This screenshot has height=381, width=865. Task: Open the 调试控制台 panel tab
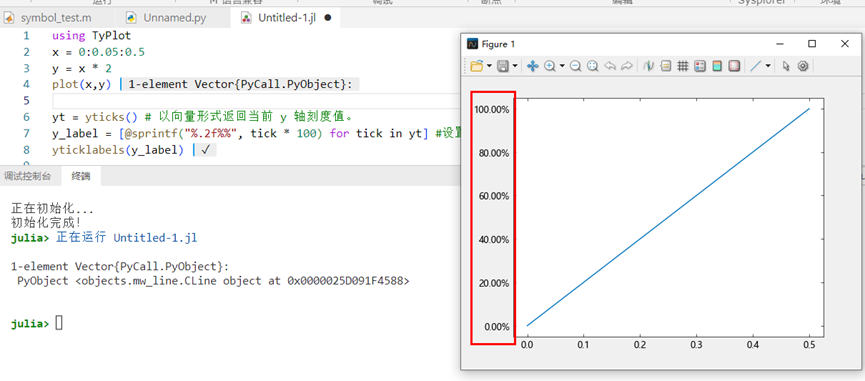28,176
